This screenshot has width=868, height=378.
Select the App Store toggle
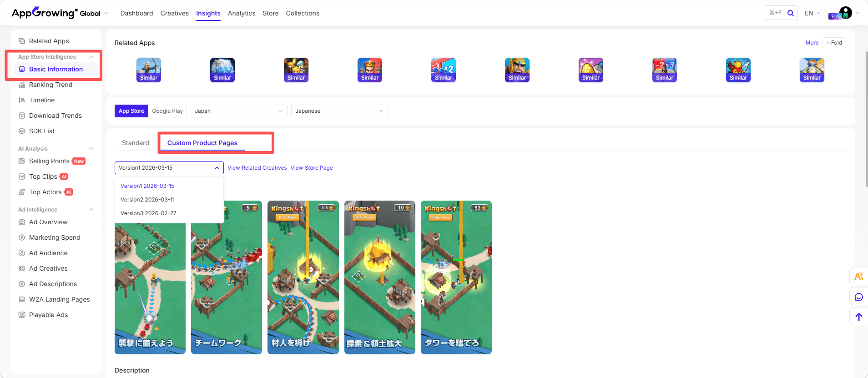tap(131, 111)
